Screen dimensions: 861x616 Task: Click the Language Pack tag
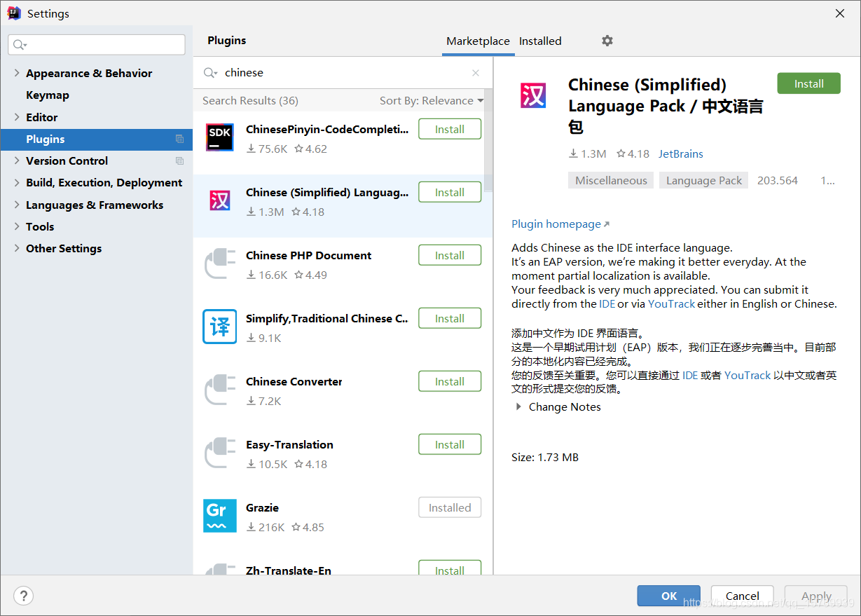click(x=703, y=180)
